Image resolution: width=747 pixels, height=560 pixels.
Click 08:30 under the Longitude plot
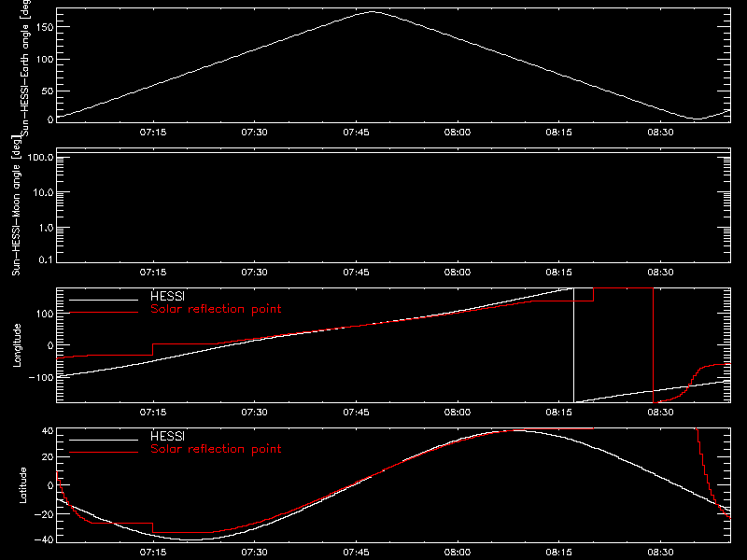click(660, 413)
